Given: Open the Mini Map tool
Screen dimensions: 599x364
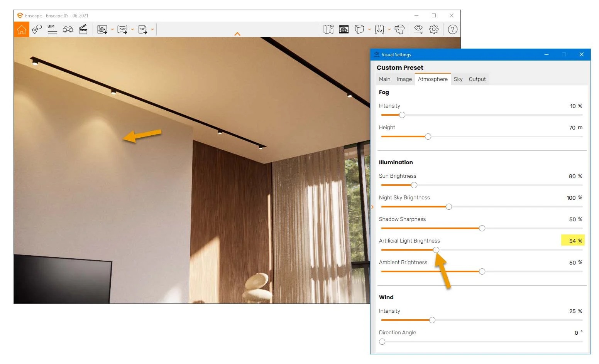Looking at the screenshot, I should [x=328, y=29].
